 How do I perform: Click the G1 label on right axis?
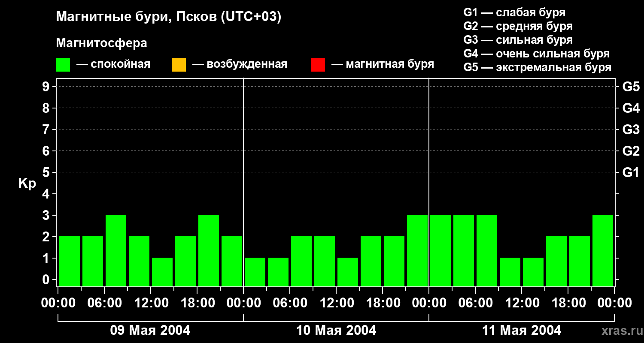coord(631,173)
